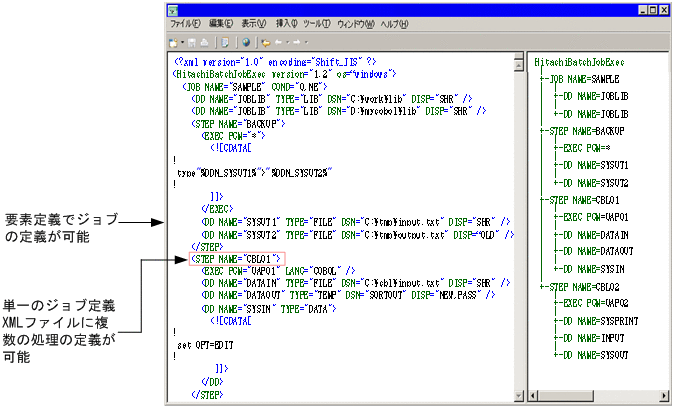Select EXEC PGM=UAP01 in outline tree

(595, 216)
